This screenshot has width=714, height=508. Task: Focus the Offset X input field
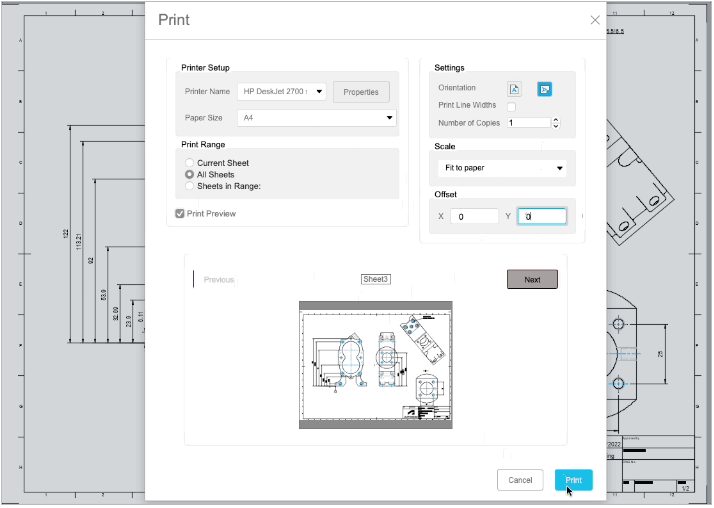pos(474,217)
